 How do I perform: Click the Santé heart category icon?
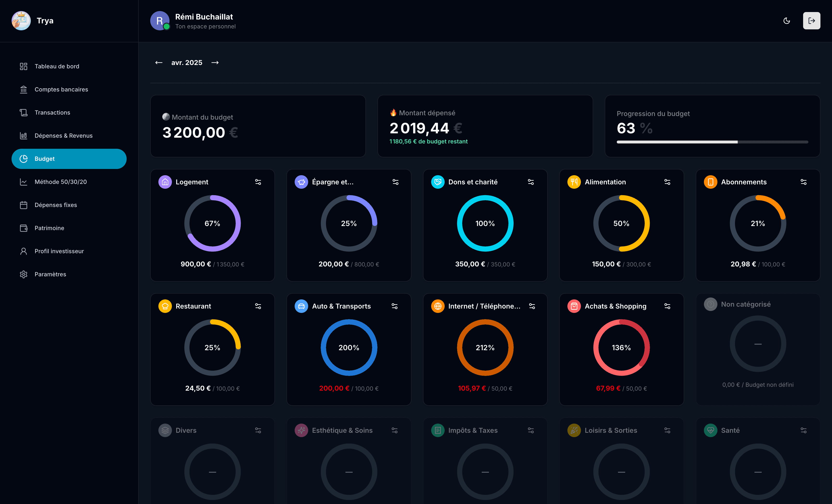pyautogui.click(x=710, y=430)
